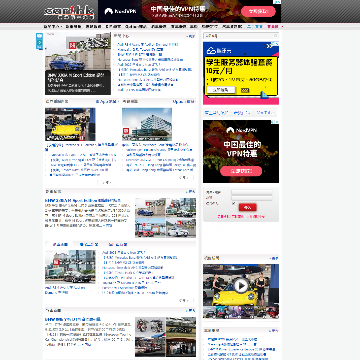360x360 pixels.
Task: Open the more link beside the top news list
Action: (190, 36)
